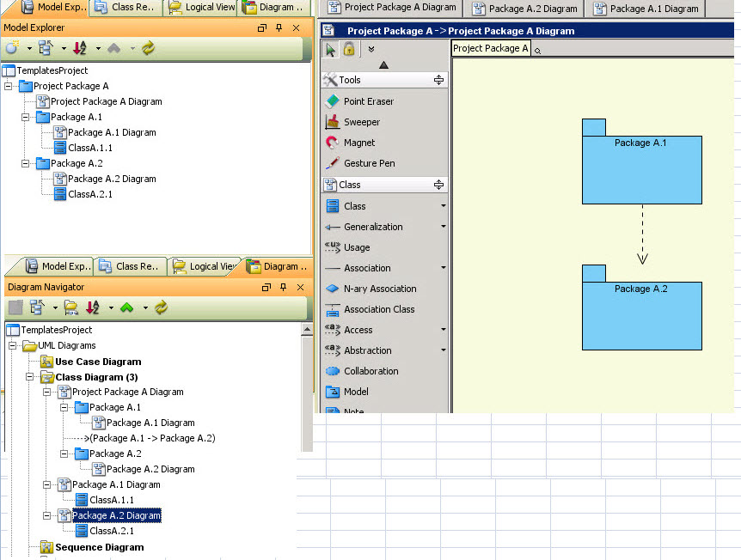Select Package A.2 shape on the diagram canvas
Image resolution: width=741 pixels, height=560 pixels.
click(x=642, y=307)
